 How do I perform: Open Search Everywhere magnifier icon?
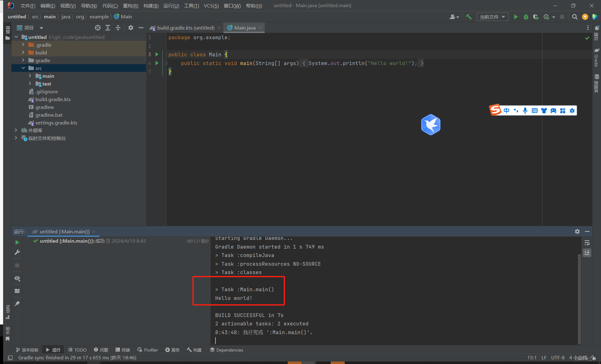(x=575, y=17)
